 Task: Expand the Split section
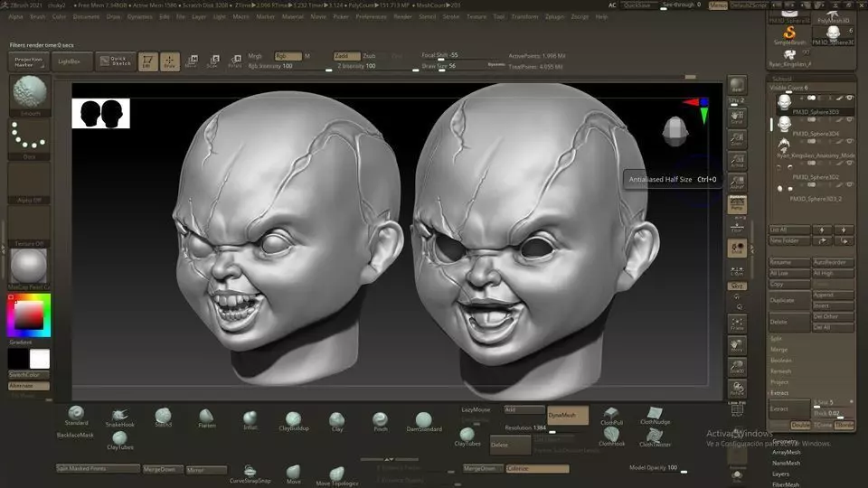click(776, 339)
